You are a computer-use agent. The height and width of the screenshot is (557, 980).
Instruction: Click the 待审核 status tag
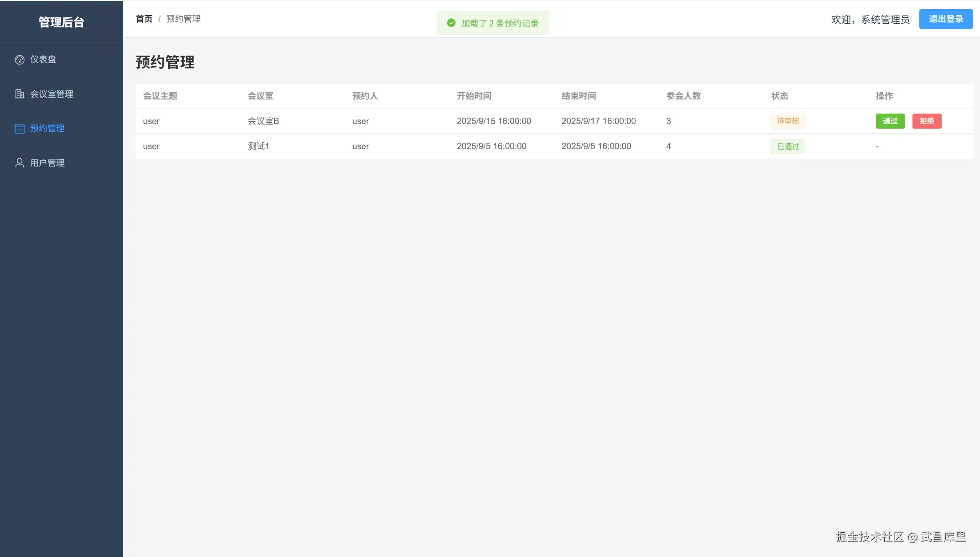coord(788,121)
